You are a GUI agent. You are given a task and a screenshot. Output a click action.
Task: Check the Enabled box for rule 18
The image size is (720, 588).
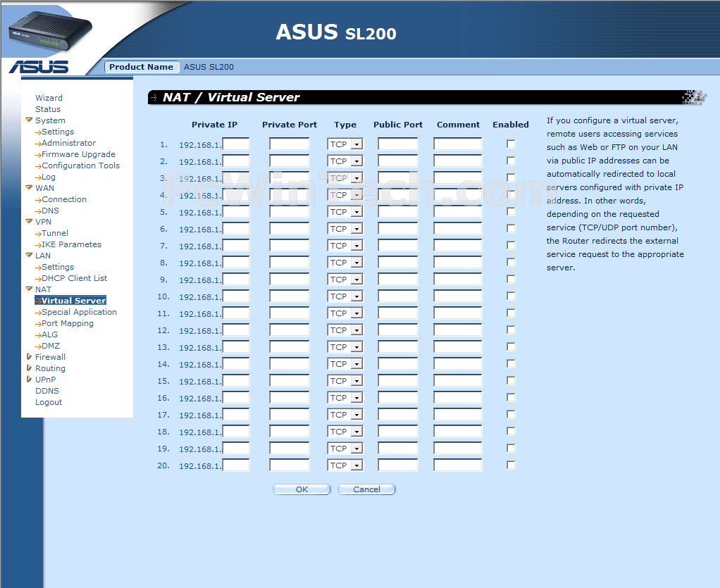[x=511, y=431]
